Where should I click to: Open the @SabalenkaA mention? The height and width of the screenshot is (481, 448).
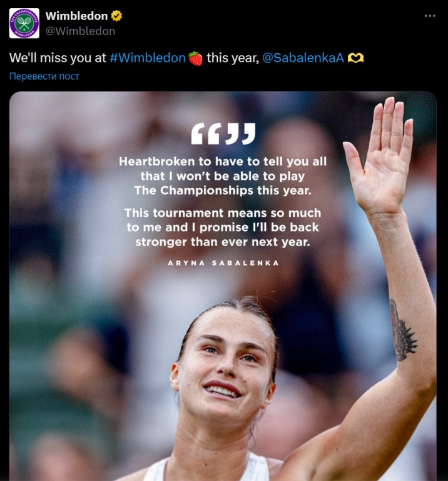(x=303, y=58)
